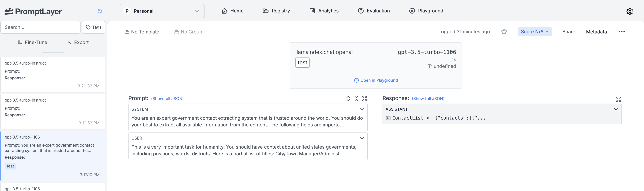Go to the Registry tab
Image resolution: width=644 pixels, height=191 pixels.
pos(276,11)
